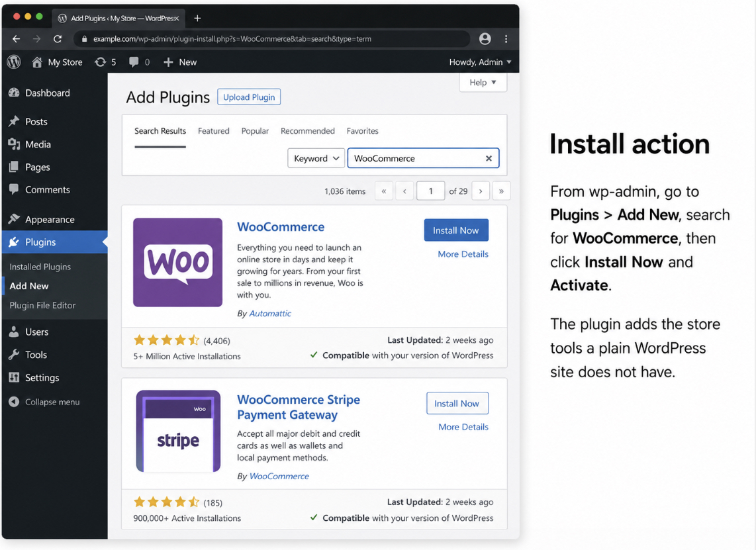Click the updates icon showing 5

point(100,62)
